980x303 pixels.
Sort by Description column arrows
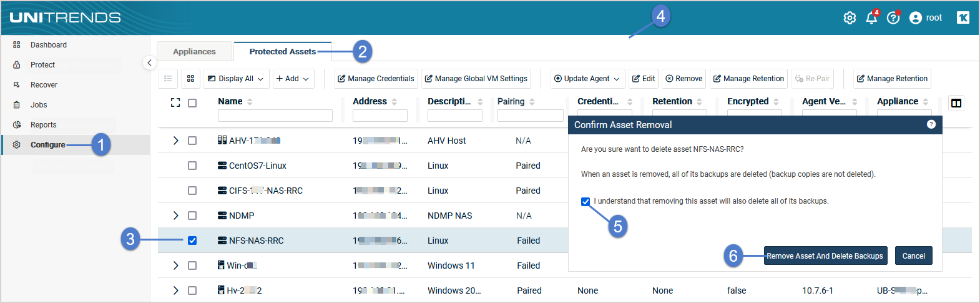pos(480,102)
